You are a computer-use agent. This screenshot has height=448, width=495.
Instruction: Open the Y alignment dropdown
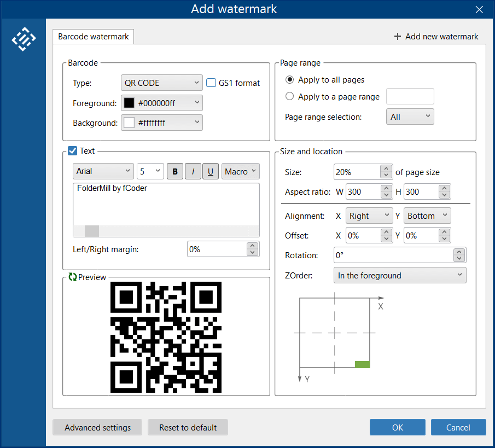(427, 216)
